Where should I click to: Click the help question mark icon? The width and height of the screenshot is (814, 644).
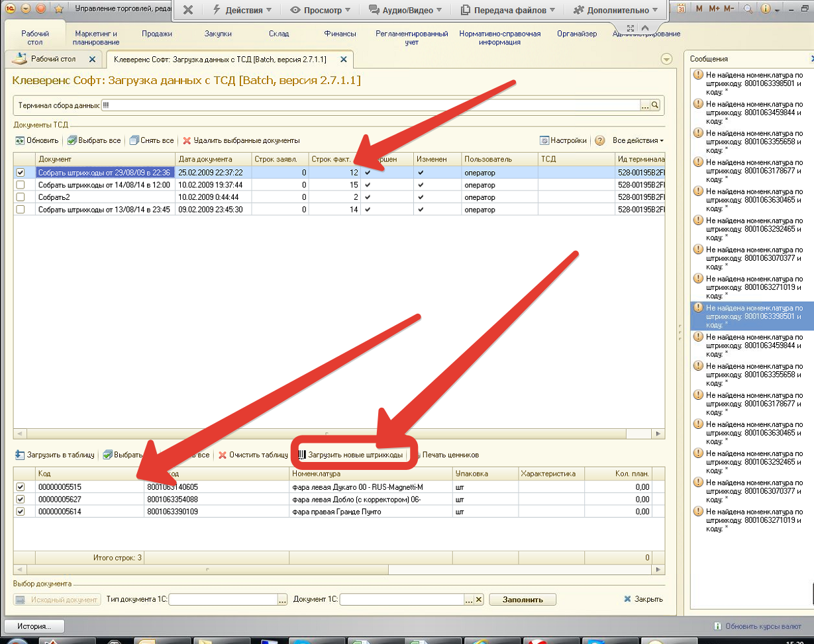tap(599, 141)
